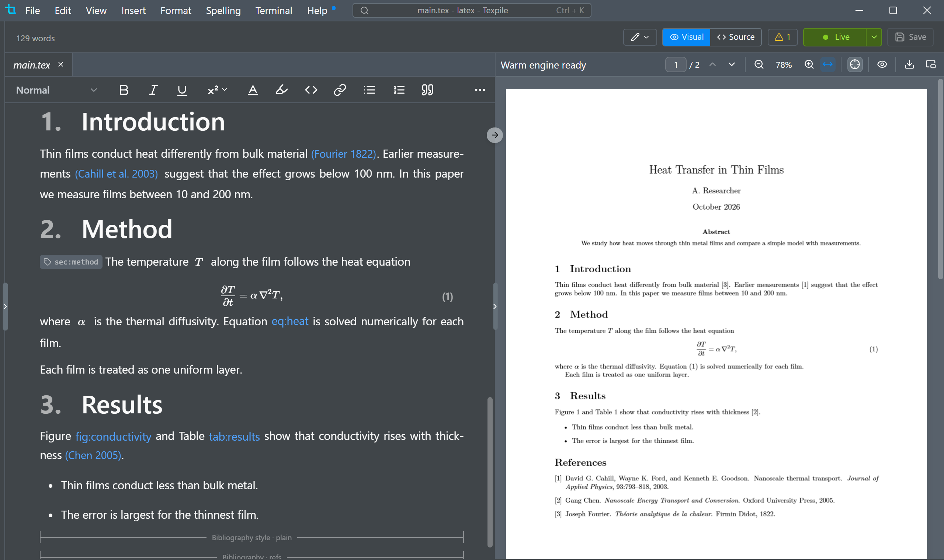Download the compiled PDF

909,64
